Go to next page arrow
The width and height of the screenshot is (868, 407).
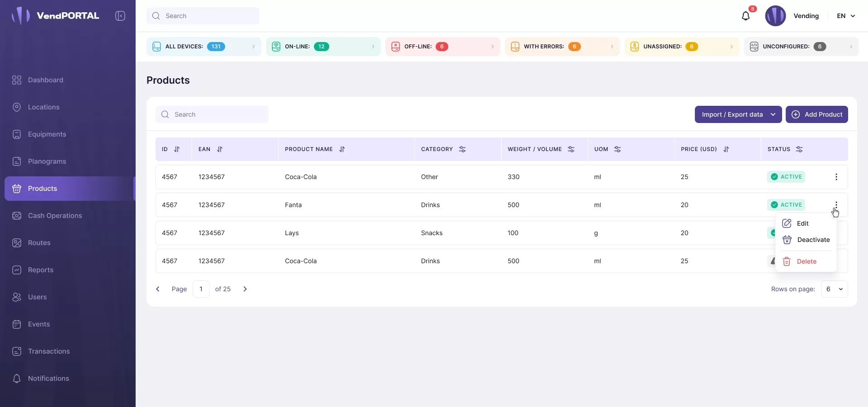[245, 289]
